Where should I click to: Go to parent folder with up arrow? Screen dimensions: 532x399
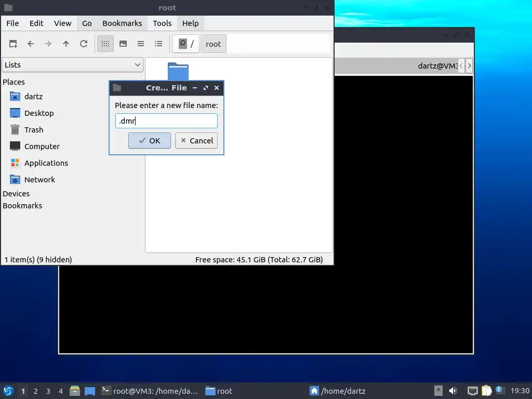(x=66, y=44)
